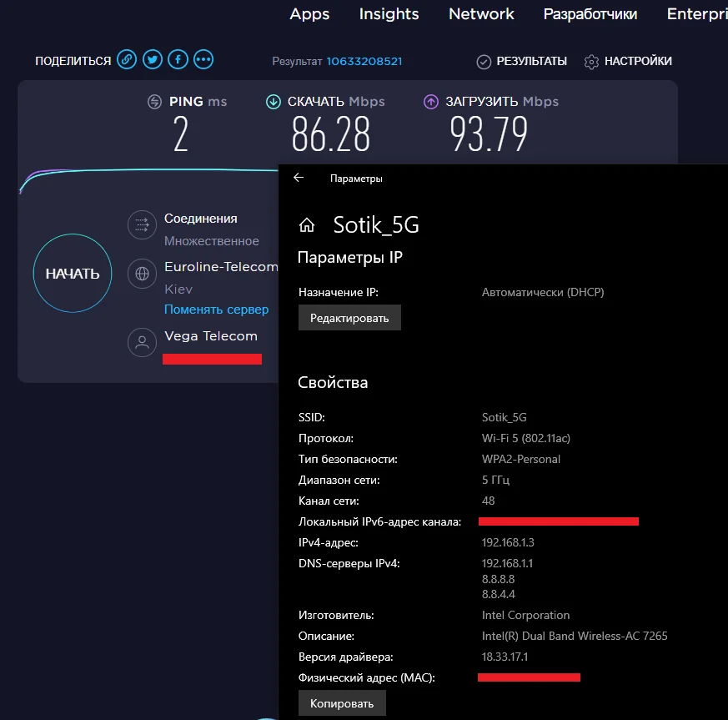Copy the result link using the chain icon
728x720 pixels.
[127, 59]
